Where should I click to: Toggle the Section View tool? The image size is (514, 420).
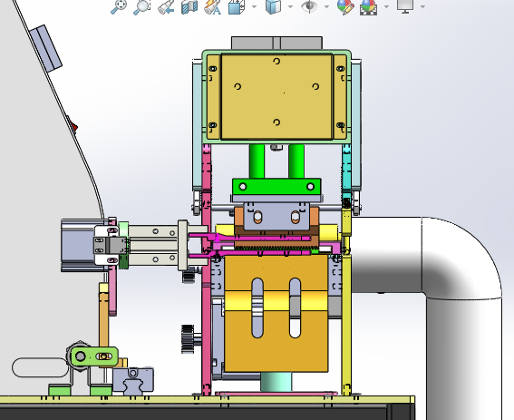click(189, 6)
